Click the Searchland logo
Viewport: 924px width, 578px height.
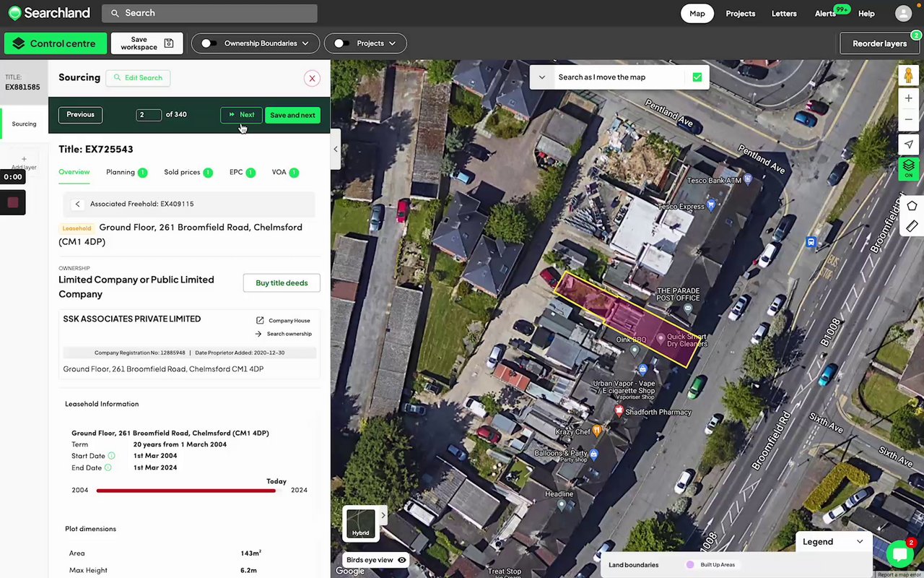pyautogui.click(x=49, y=13)
